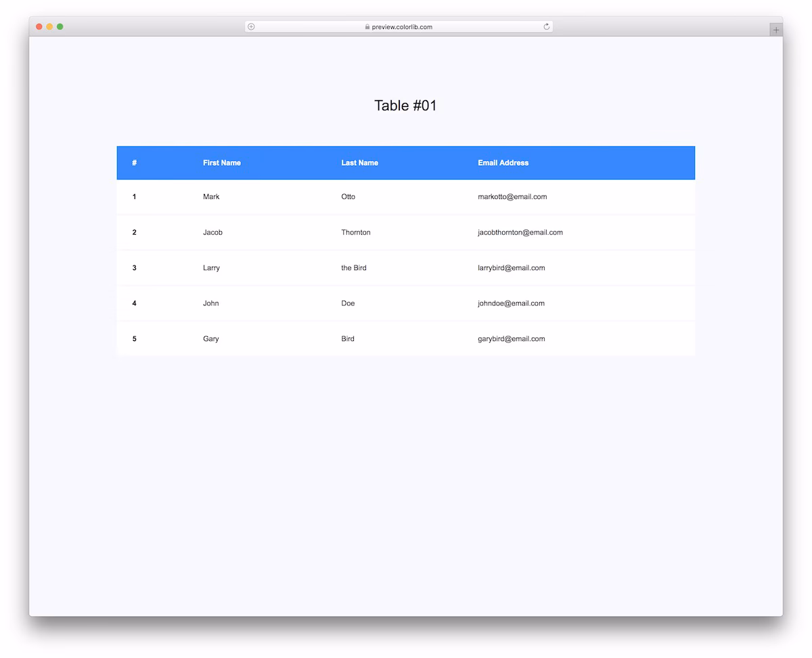The image size is (812, 658).
Task: Click the red close window button
Action: pyautogui.click(x=39, y=26)
